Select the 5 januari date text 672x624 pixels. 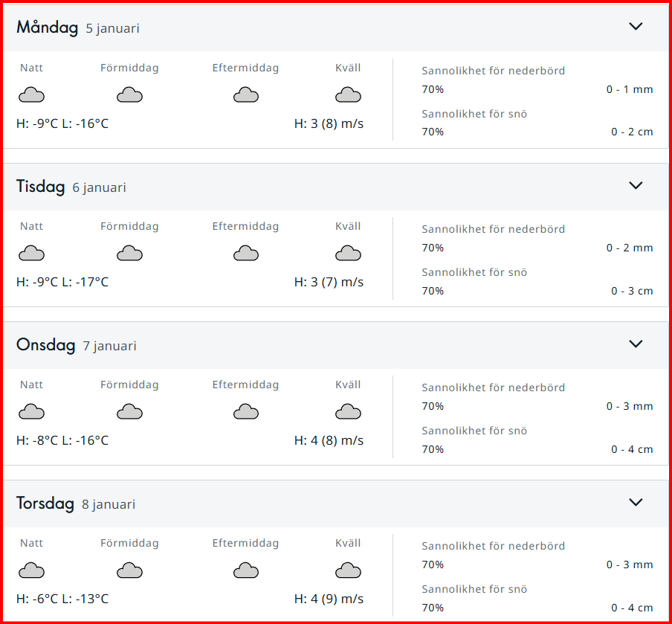point(113,29)
